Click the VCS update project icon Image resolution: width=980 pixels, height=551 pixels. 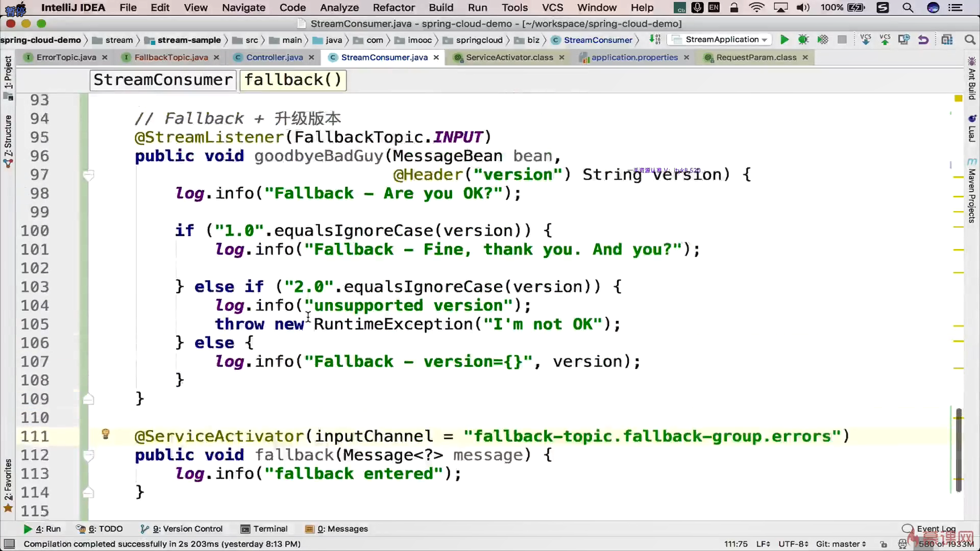[866, 40]
